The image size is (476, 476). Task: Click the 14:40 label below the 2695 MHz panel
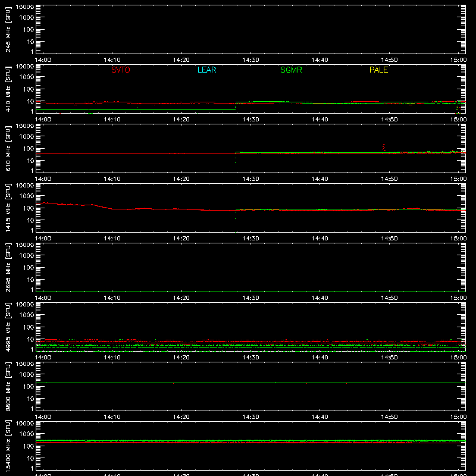tap(320, 298)
